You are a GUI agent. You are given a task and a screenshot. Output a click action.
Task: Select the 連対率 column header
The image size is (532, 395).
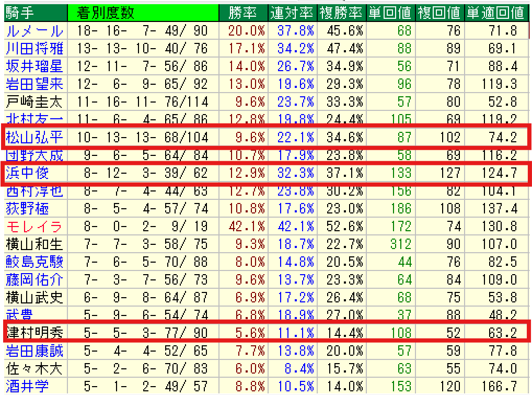coord(292,12)
